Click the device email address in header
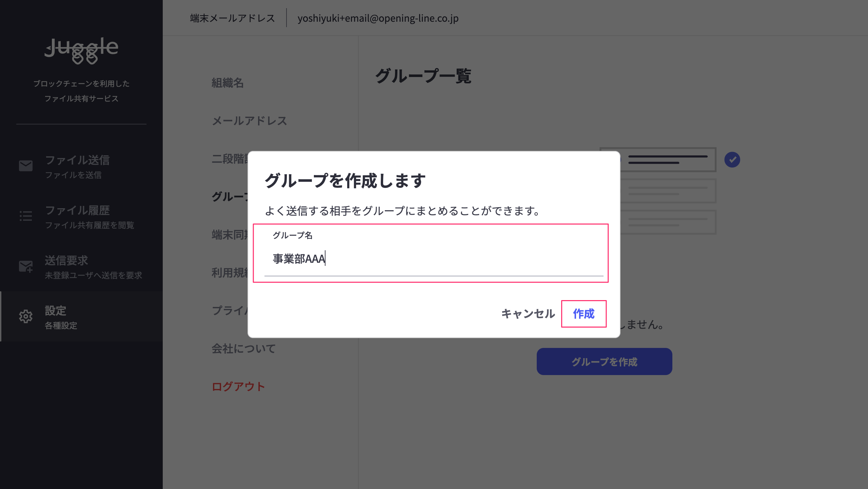Image resolution: width=868 pixels, height=489 pixels. point(378,18)
